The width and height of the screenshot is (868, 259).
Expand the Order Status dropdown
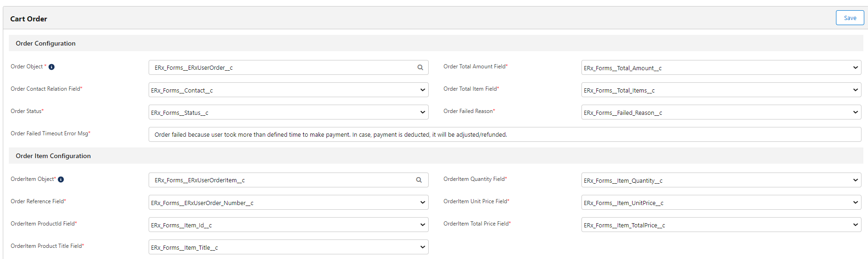coord(288,113)
